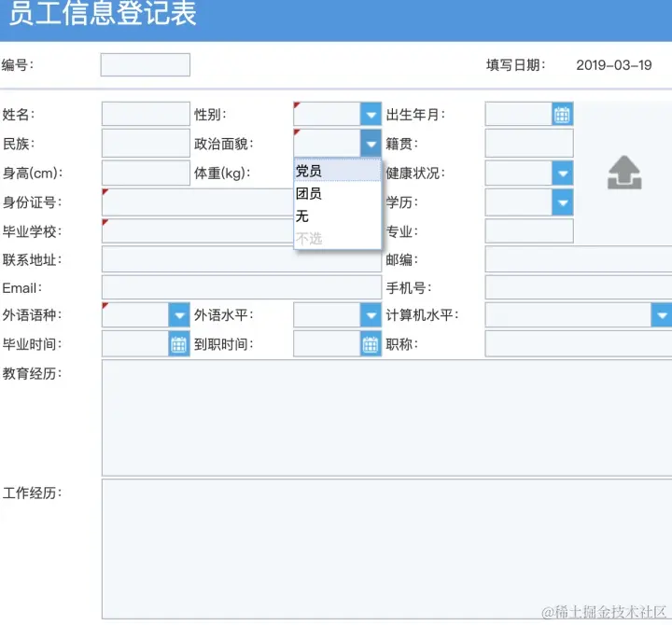Image resolution: width=672 pixels, height=625 pixels.
Task: Click the 身份证号 input field
Action: pos(198,202)
